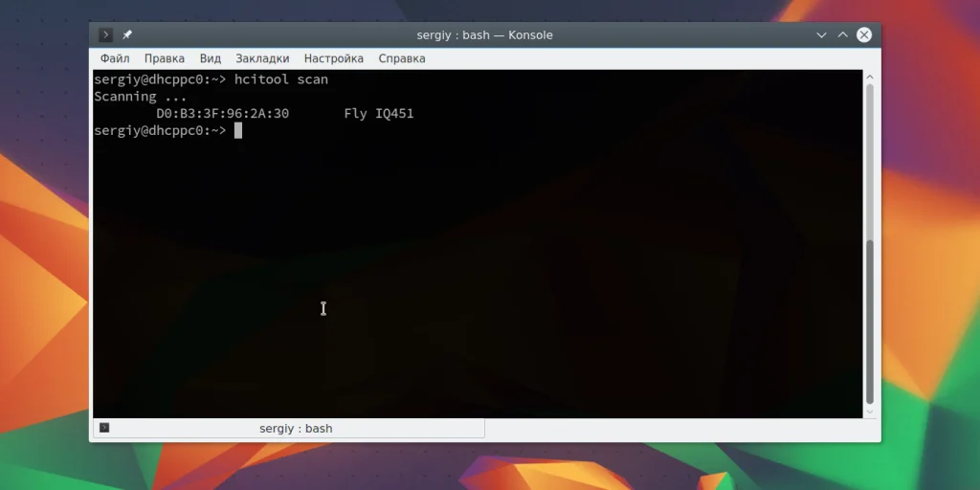The width and height of the screenshot is (980, 490).
Task: Open the Правка menu
Action: [165, 58]
